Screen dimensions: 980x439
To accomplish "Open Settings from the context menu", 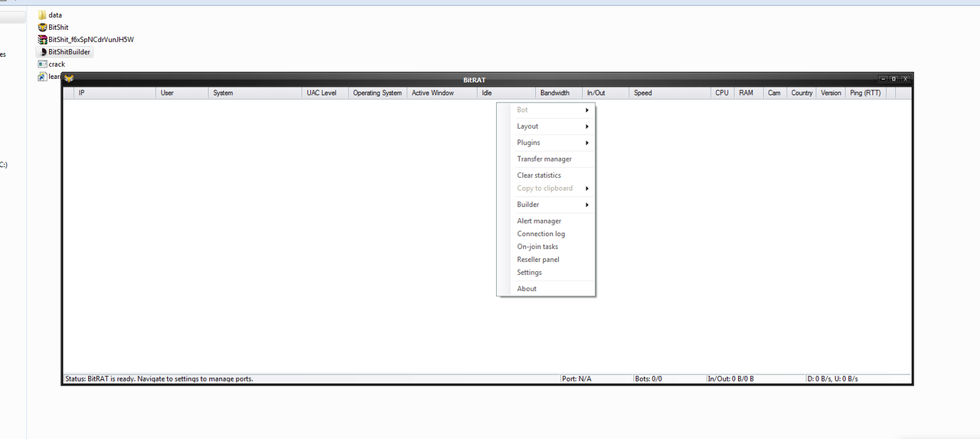I will click(546, 273).
